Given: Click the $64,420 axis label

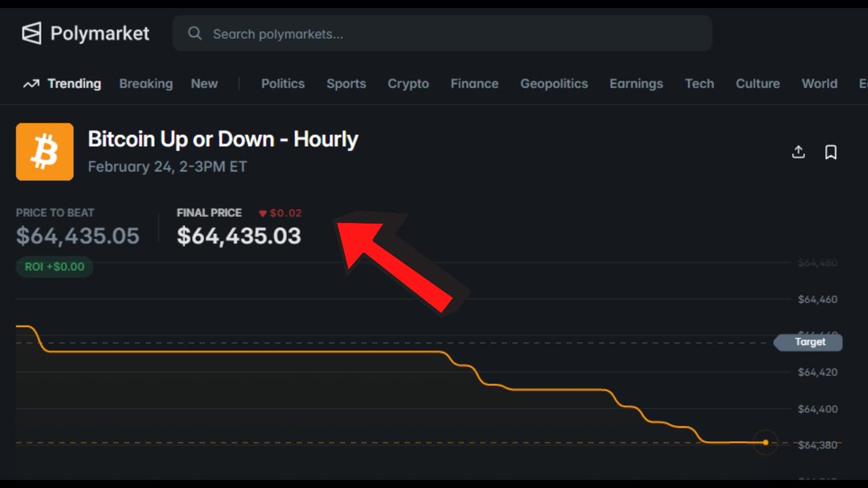Looking at the screenshot, I should point(817,372).
